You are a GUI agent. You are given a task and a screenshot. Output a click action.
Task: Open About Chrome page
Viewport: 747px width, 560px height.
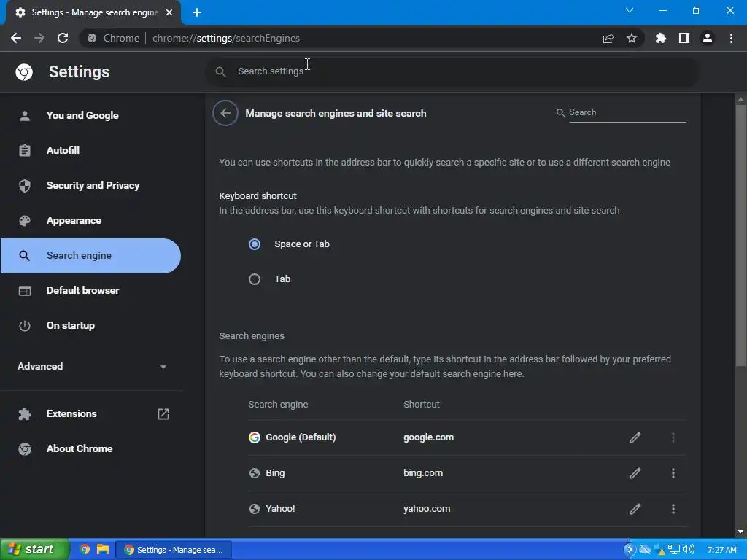[x=90, y=448]
